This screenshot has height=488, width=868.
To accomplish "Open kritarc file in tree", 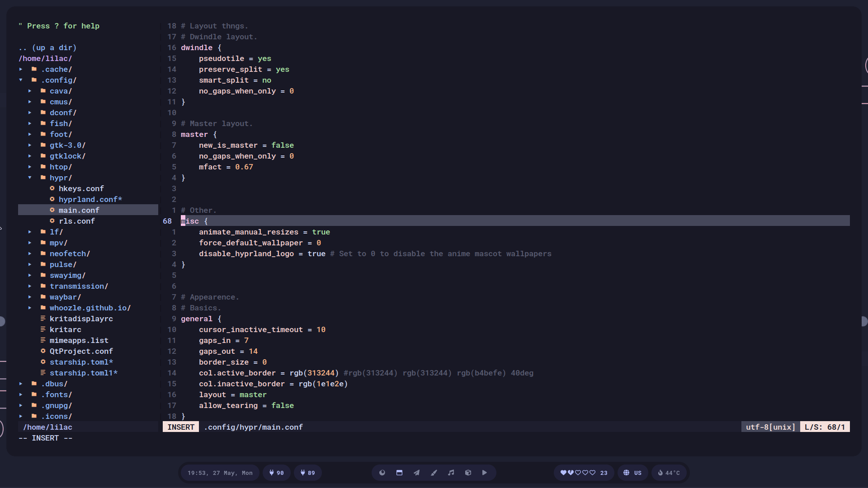I will tap(66, 329).
